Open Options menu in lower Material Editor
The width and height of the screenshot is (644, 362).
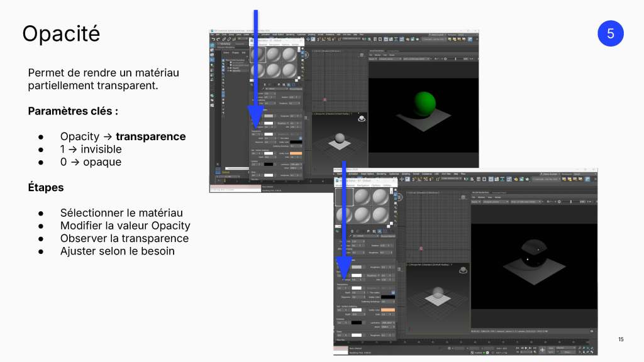(376, 185)
